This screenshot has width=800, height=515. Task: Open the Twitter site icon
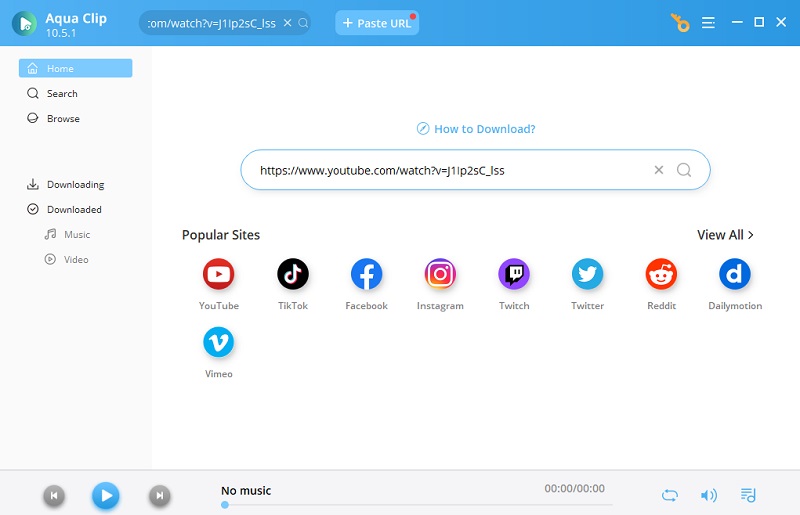click(x=587, y=274)
